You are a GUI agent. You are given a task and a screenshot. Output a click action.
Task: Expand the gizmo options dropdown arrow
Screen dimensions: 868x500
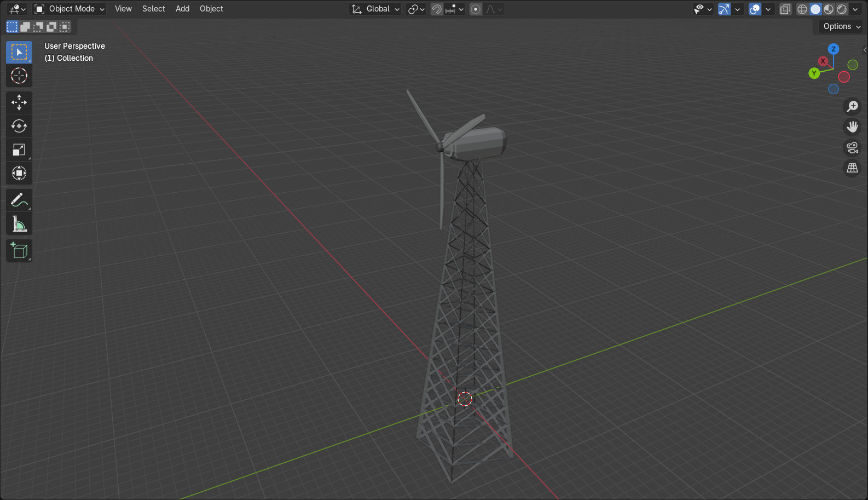(737, 9)
